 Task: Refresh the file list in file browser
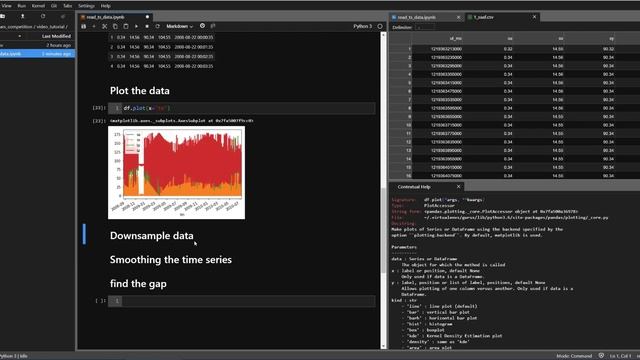tap(43, 16)
